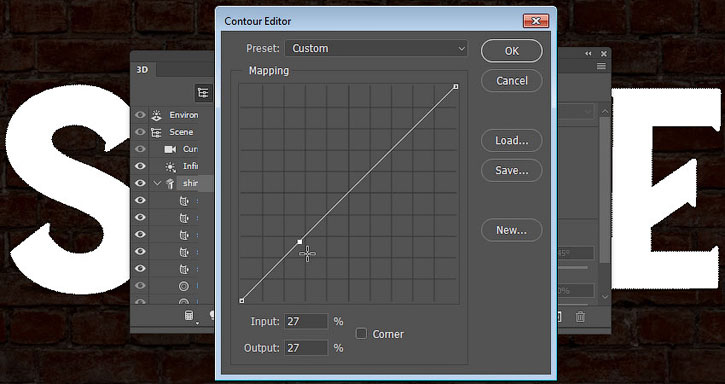Screen dimensions: 725x384
Task: Enable the Corner checkbox
Action: click(x=361, y=334)
